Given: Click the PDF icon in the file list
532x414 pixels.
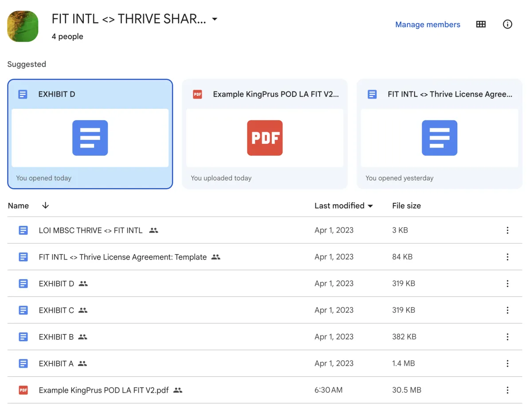Looking at the screenshot, I should click(x=23, y=390).
